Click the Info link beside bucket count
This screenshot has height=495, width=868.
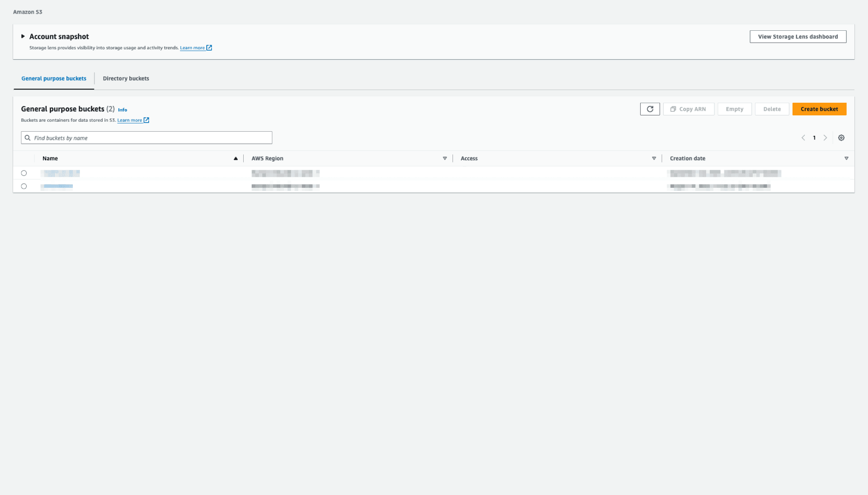(x=123, y=110)
